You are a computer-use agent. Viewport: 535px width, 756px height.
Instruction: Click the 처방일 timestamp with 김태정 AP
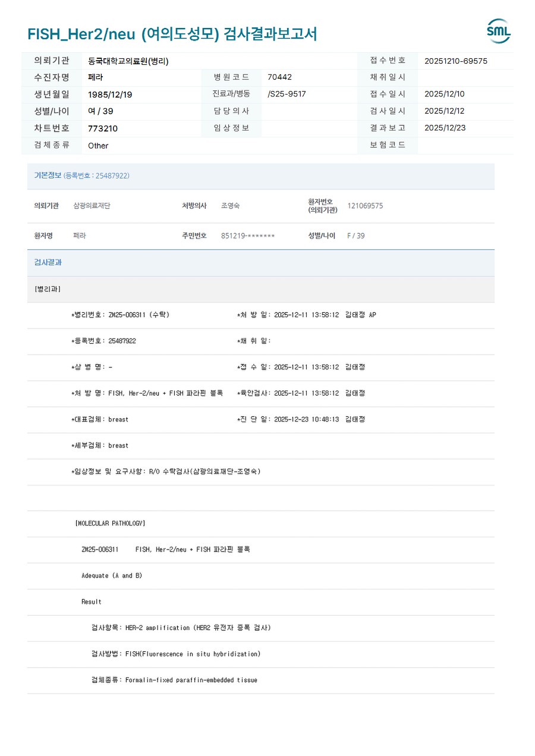point(307,315)
